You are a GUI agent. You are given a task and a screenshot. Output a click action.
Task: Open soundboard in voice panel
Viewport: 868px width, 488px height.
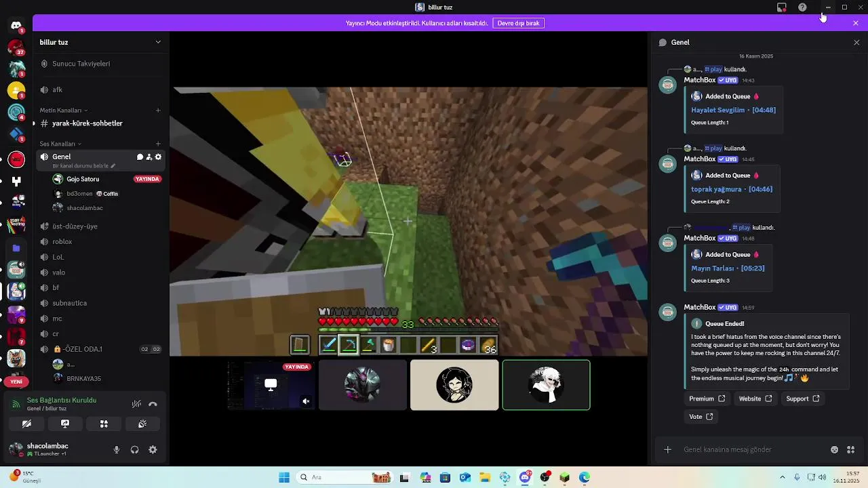pyautogui.click(x=142, y=424)
